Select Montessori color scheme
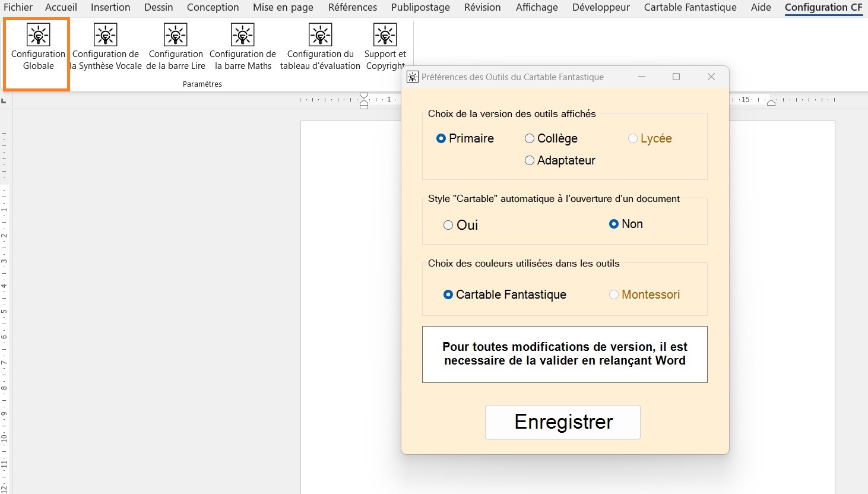868x494 pixels. click(644, 294)
